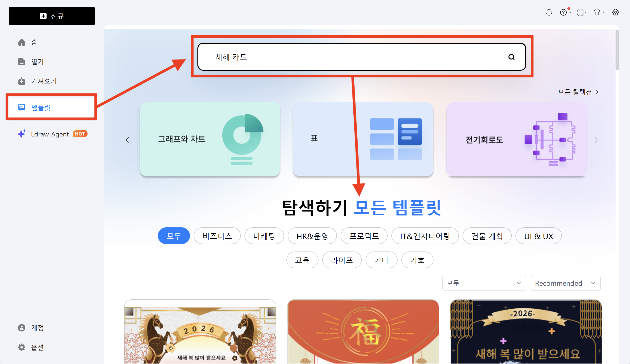Open the 열기 sidebar item
The image size is (630, 364).
[x=37, y=61]
